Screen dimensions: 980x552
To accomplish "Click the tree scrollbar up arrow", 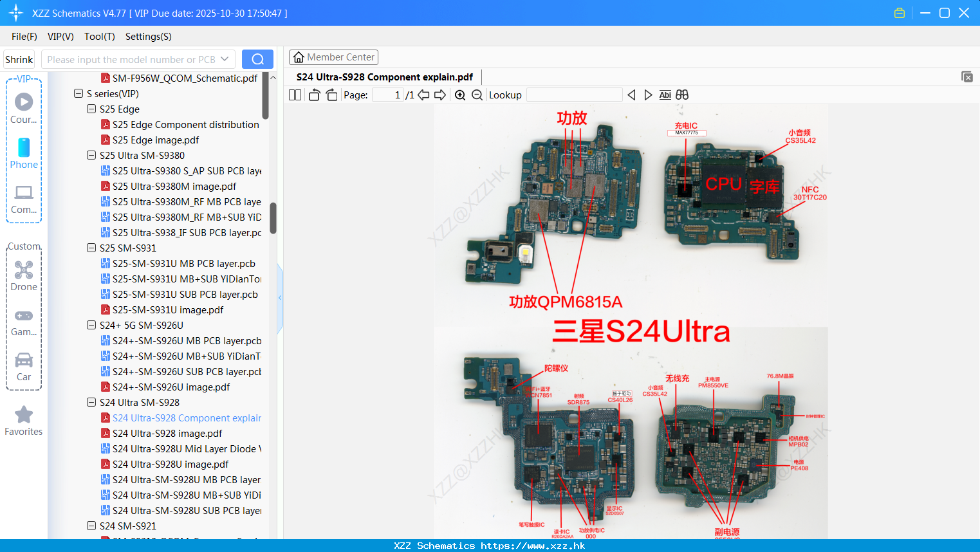I will (273, 78).
